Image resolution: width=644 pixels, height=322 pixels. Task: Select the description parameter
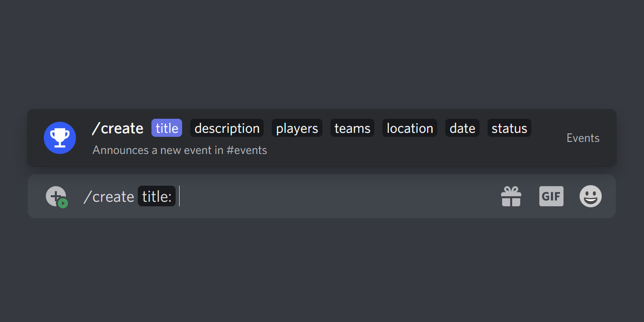[x=226, y=128]
